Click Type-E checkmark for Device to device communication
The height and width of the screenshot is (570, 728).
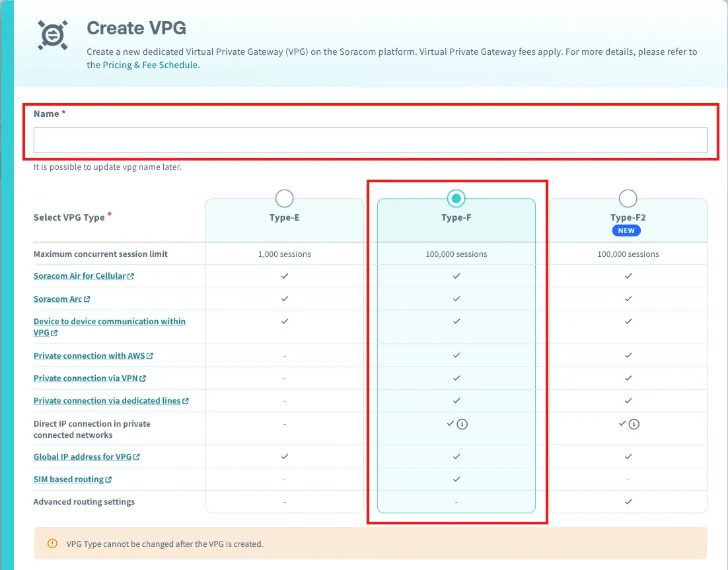click(285, 321)
